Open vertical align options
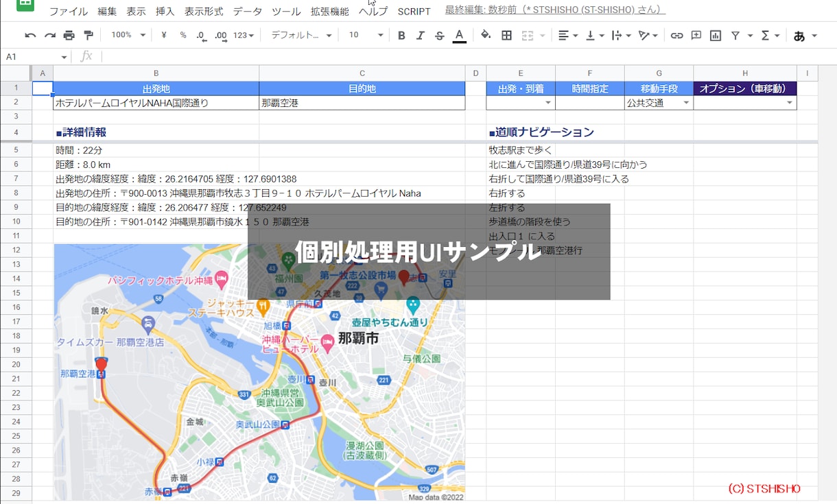Image resolution: width=837 pixels, height=504 pixels. 595,35
